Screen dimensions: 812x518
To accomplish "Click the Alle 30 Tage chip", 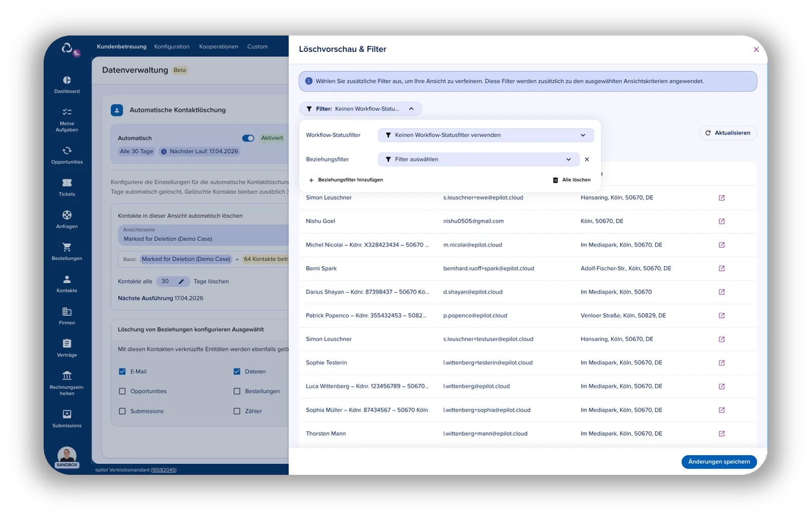I will pyautogui.click(x=136, y=151).
